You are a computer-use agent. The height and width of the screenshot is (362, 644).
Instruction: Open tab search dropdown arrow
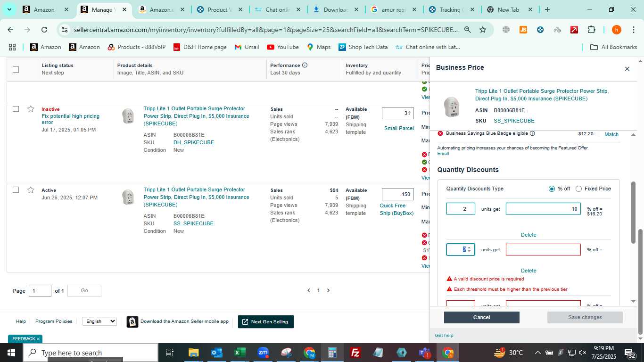(x=9, y=9)
